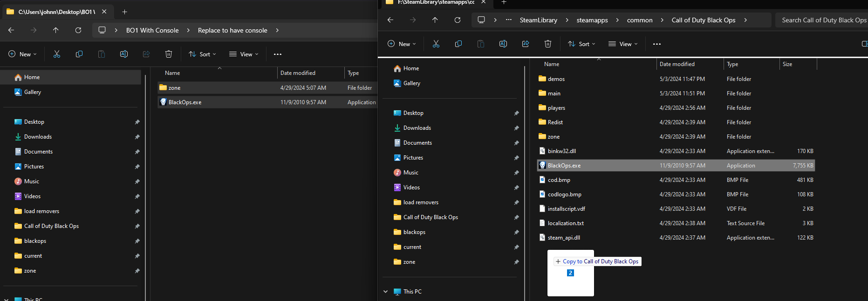Refresh the Call of Duty Black Ops folder
The image size is (868, 301).
tap(458, 20)
